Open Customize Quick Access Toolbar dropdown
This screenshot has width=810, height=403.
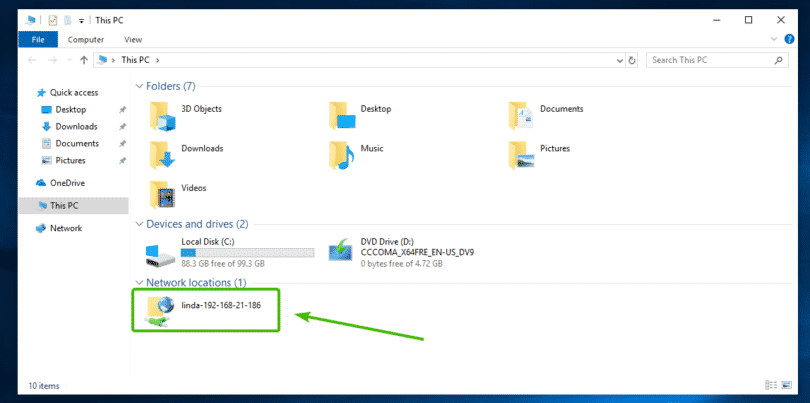pos(82,21)
